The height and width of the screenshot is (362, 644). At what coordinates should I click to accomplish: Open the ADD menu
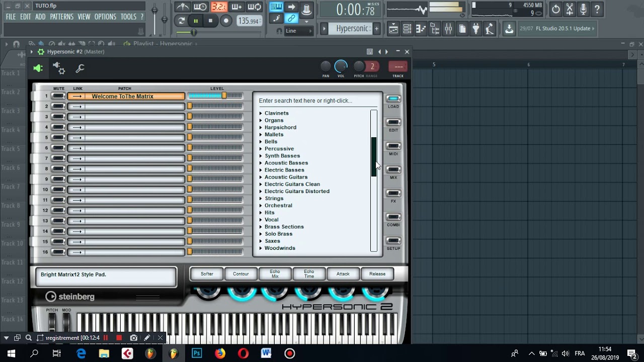[40, 17]
